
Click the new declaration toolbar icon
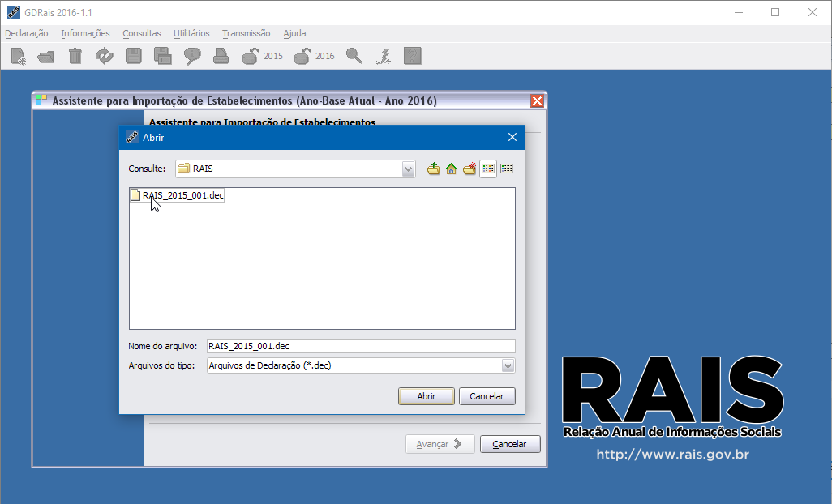coord(19,56)
